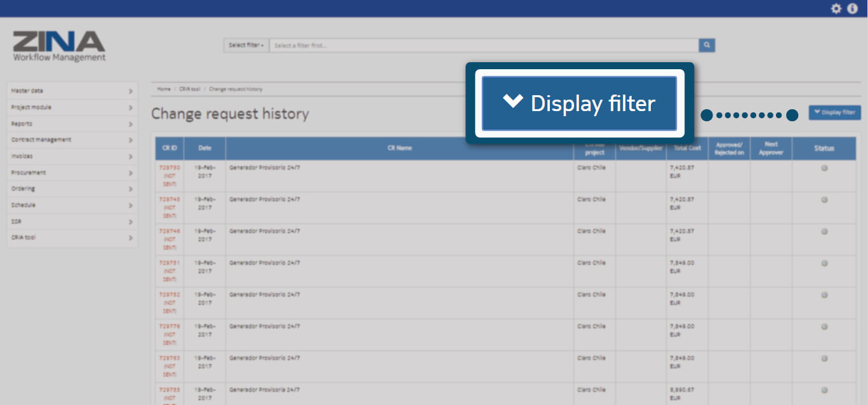Go to Home in the breadcrumb
Screen dimensions: 868x405
164,90
